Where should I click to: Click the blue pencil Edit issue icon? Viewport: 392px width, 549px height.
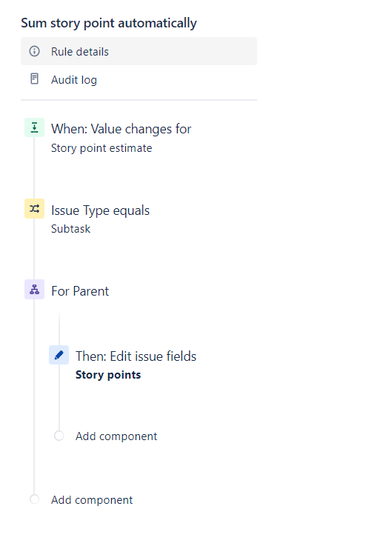click(59, 355)
